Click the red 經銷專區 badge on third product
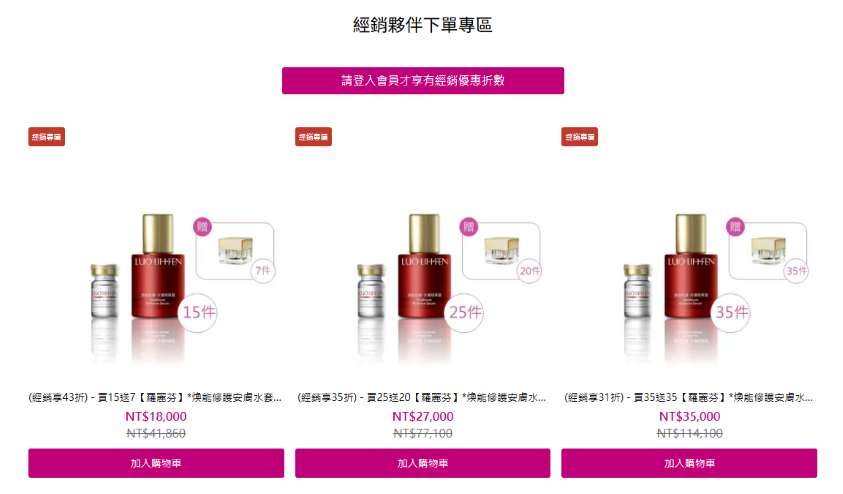Viewport: 843px width, 494px height. (x=580, y=137)
